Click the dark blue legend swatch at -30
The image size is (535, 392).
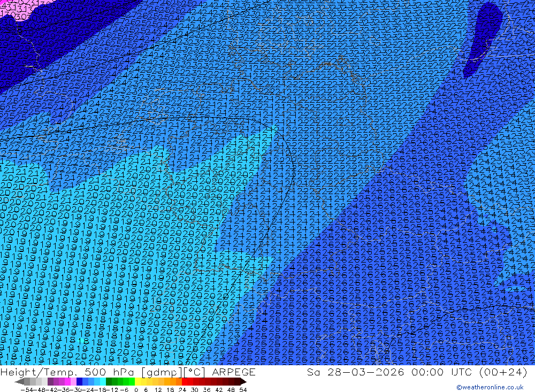pos(79,381)
